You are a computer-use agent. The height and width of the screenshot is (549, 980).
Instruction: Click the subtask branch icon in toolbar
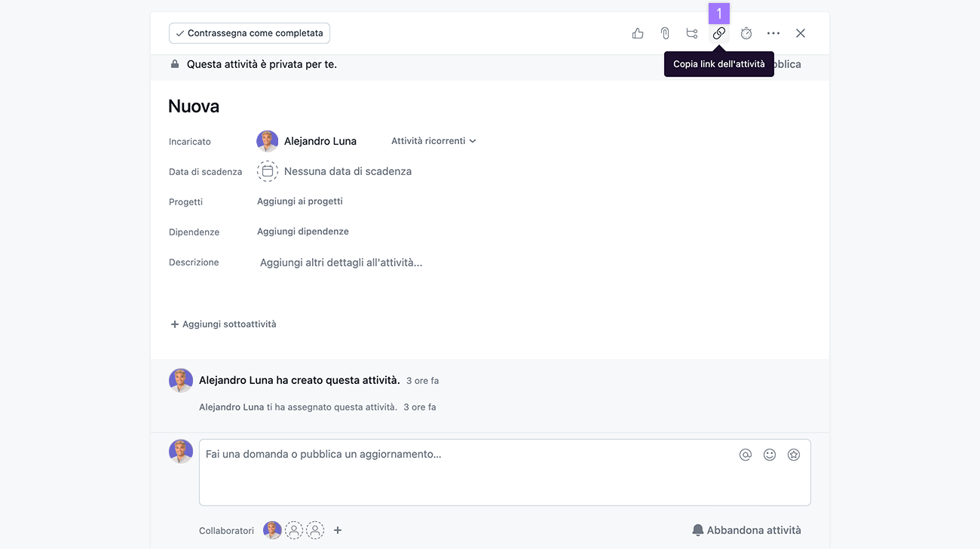pos(692,33)
